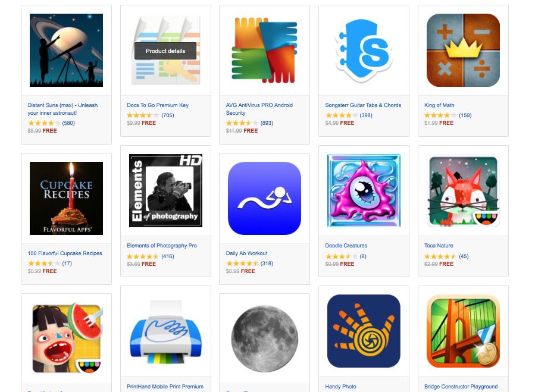Open the Distant Suns telescope app icon
This screenshot has height=392, width=535.
point(66,50)
